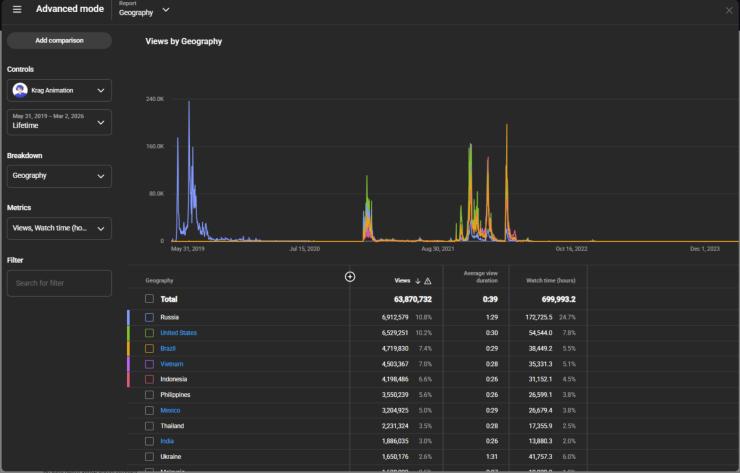Click the Add comparison button
Screen dimensions: 740x473
point(59,41)
